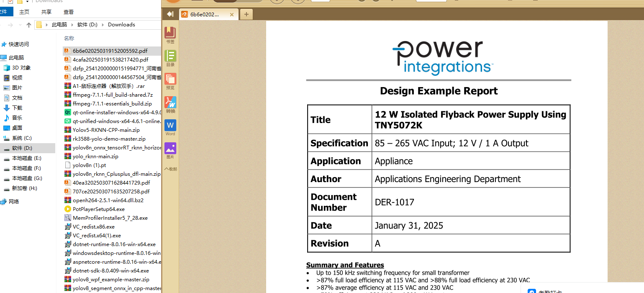644x293 pixels.
Task: Select file 6b6e020250319152005592.pdf
Action: pos(110,51)
